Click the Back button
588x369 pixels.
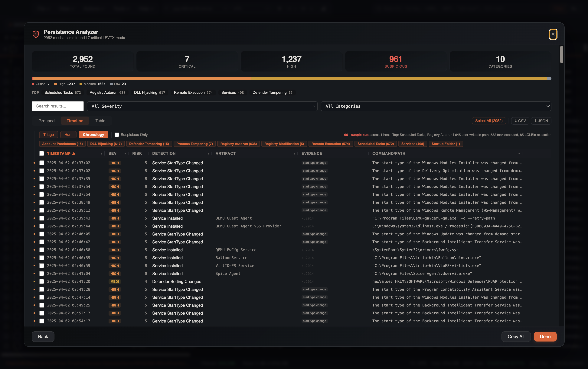point(43,337)
